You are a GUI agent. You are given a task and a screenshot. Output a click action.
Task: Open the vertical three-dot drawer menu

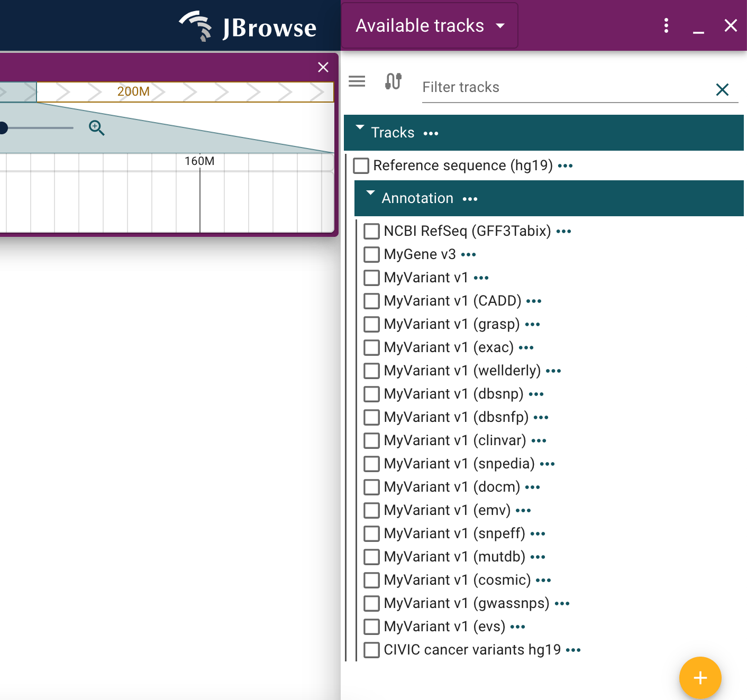666,25
